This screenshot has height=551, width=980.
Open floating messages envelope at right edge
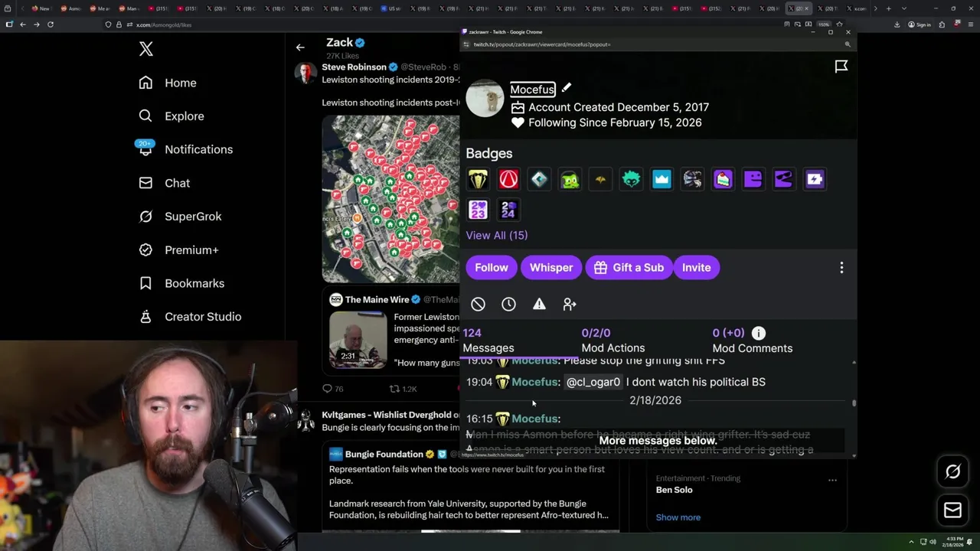(x=952, y=510)
